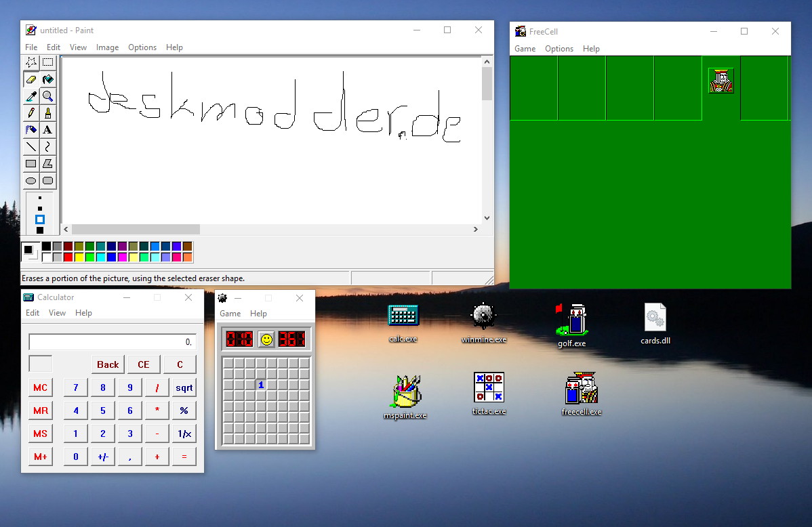Click the Paint vertical scrollbar down arrow
Viewport: 812px width, 527px height.
(487, 218)
